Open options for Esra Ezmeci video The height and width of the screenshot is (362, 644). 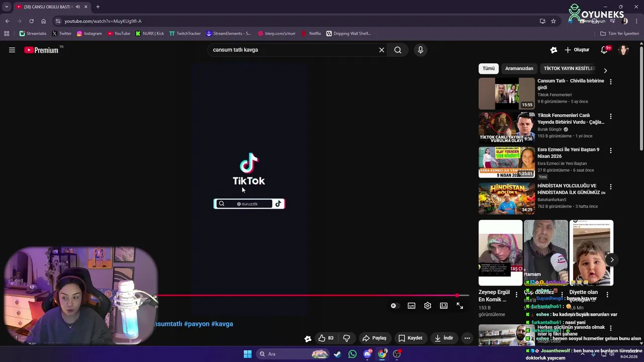pos(611,150)
